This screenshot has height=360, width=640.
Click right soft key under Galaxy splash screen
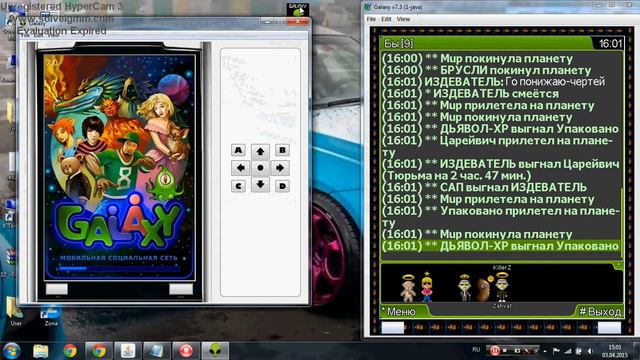181,289
